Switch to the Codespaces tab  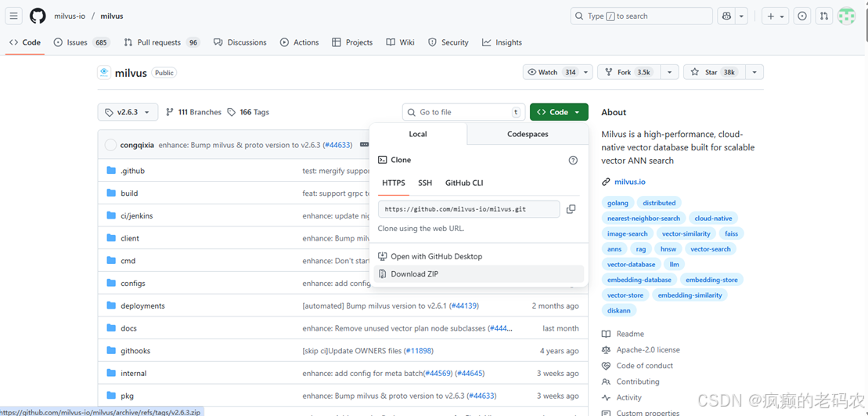click(x=528, y=134)
